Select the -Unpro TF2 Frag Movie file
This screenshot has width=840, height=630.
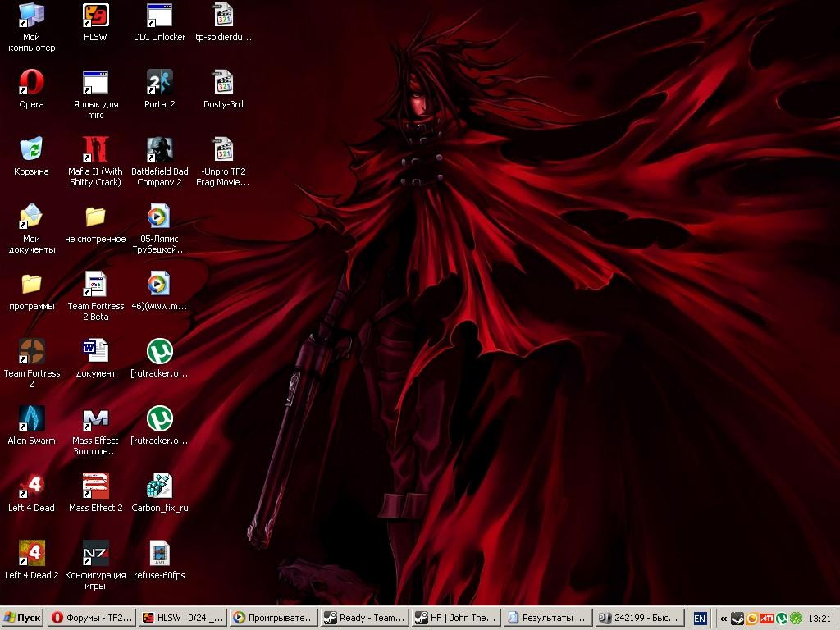pos(223,162)
